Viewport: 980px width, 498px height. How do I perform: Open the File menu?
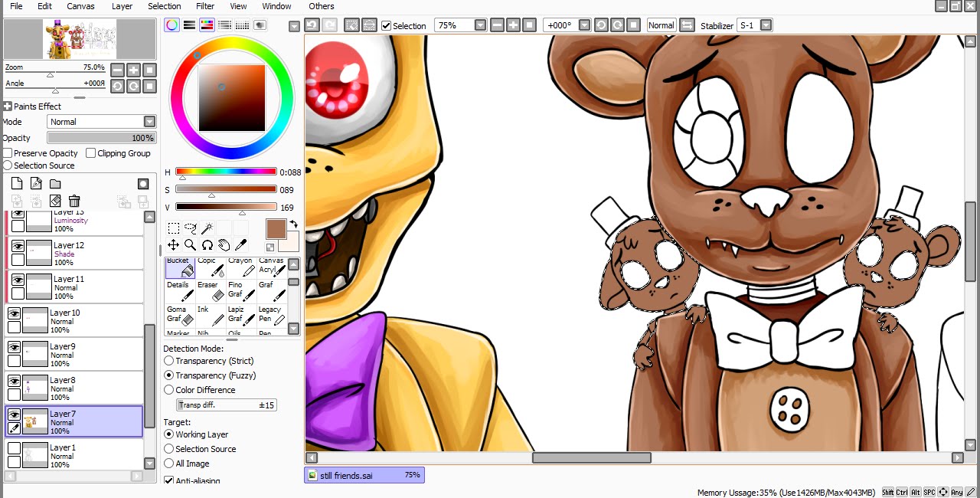16,6
